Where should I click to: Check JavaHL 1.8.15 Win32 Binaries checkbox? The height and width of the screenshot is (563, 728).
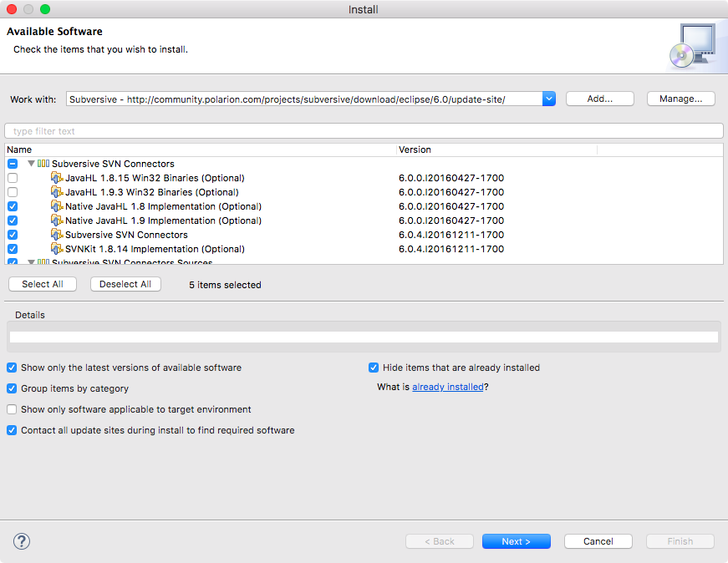[13, 178]
